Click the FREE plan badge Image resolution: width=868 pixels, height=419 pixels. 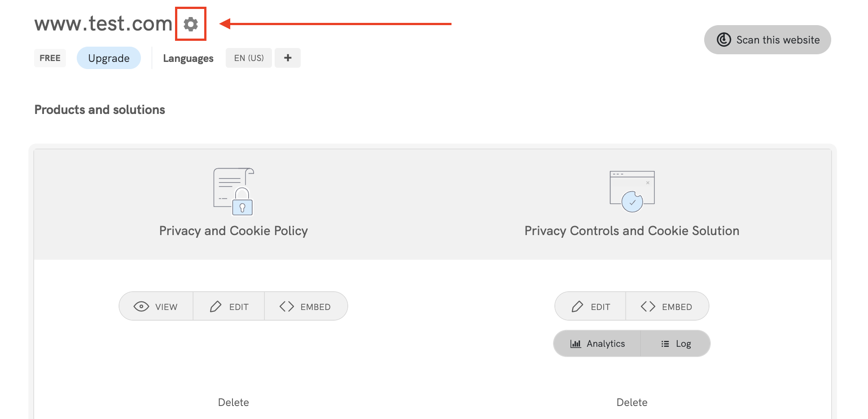pyautogui.click(x=50, y=58)
